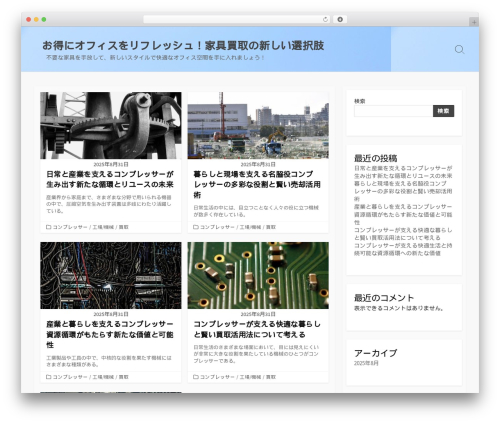Open the tangled wiring post thumbnail

pos(111,275)
